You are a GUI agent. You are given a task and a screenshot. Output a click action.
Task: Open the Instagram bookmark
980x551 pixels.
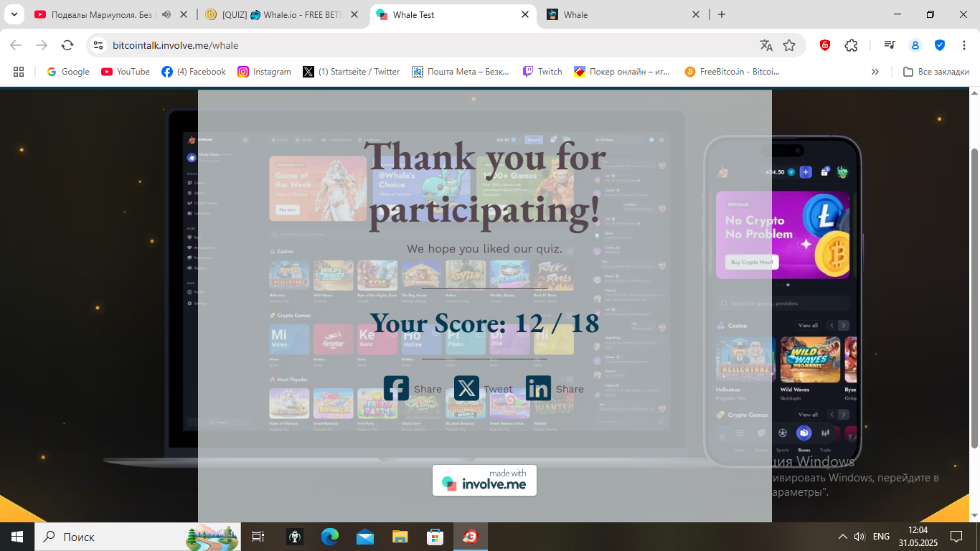[265, 72]
